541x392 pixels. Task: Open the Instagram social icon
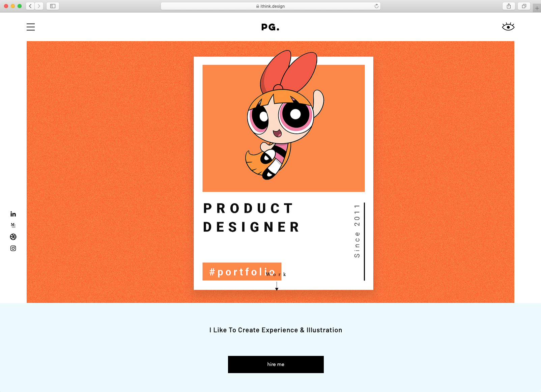point(13,248)
